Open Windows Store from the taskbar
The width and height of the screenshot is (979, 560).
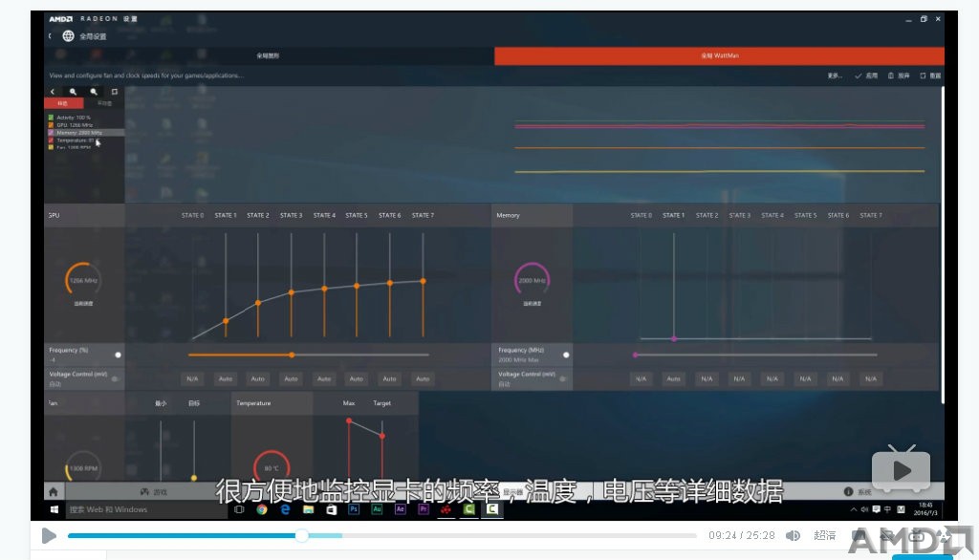(x=332, y=509)
